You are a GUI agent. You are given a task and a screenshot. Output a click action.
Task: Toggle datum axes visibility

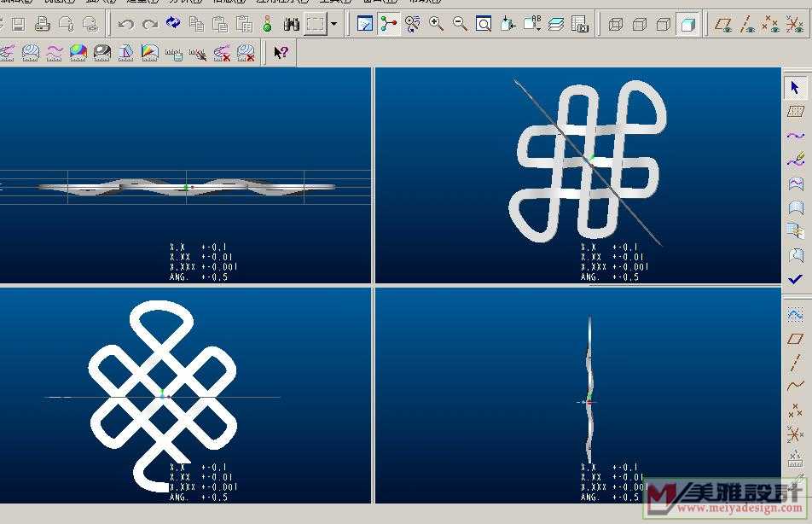(x=747, y=24)
